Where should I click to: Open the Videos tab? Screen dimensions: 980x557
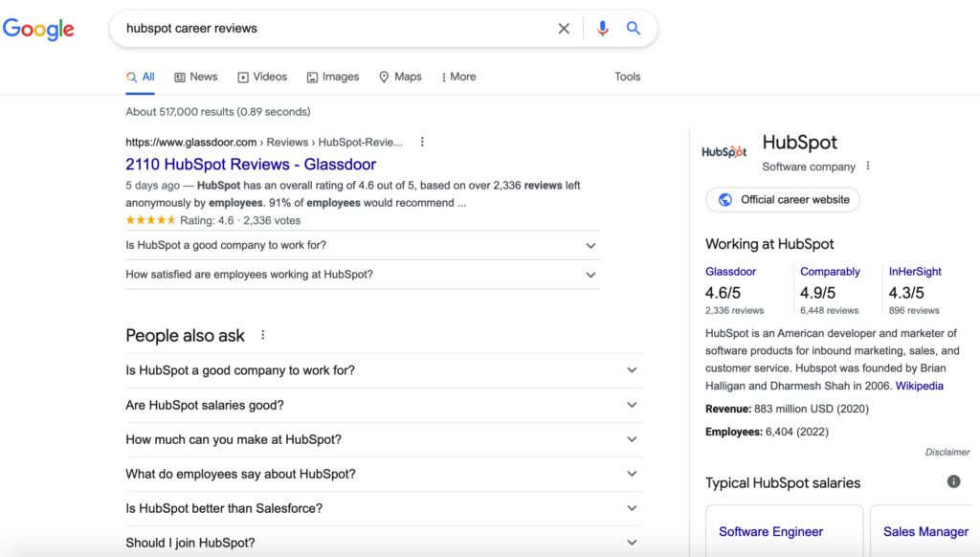(x=262, y=77)
